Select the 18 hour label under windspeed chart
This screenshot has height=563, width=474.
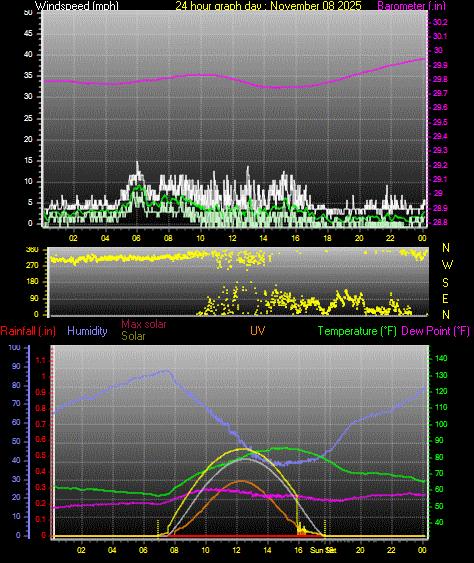[x=327, y=238]
